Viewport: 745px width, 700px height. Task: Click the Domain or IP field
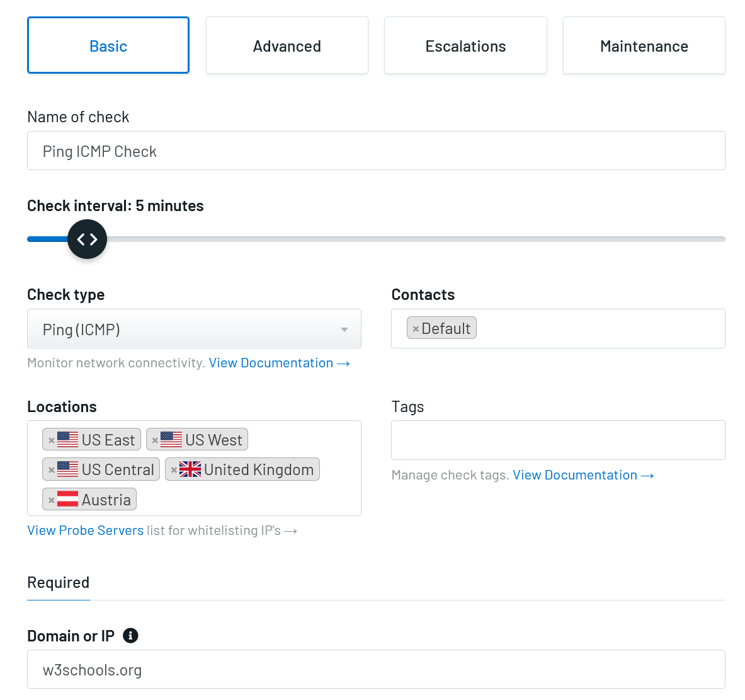[376, 670]
